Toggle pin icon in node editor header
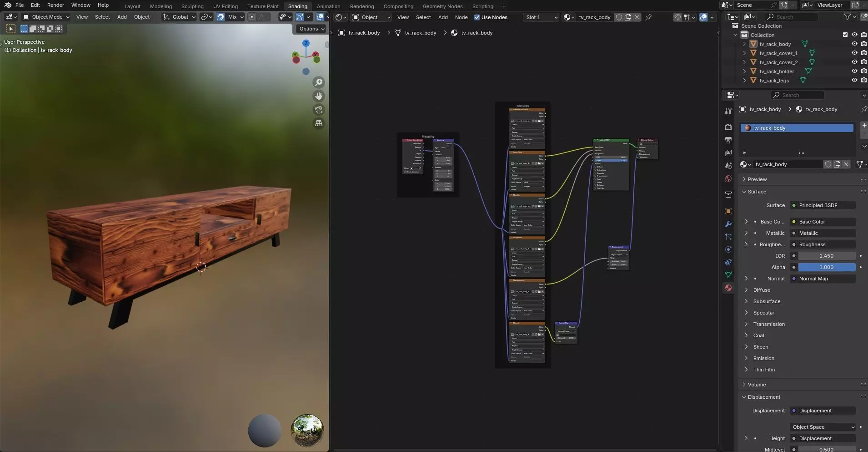The image size is (868, 452). (648, 17)
